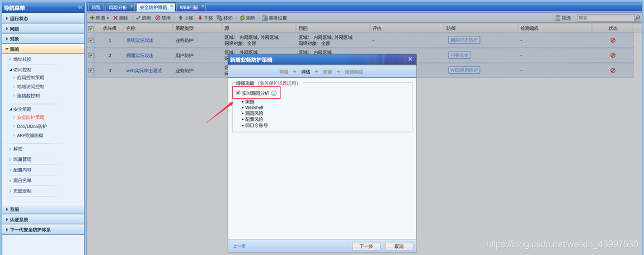The width and height of the screenshot is (644, 255).
Task: Click the 刷新 refresh toolbar button
Action: [x=247, y=18]
